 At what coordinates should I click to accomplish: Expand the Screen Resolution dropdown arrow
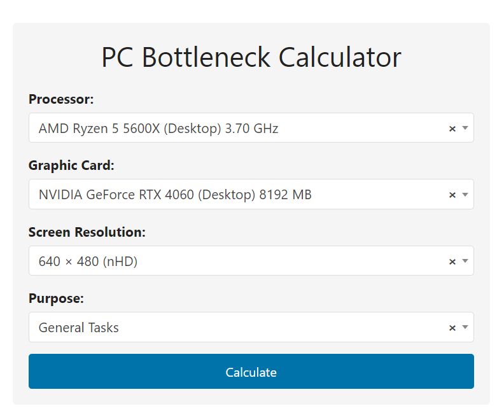(465, 262)
